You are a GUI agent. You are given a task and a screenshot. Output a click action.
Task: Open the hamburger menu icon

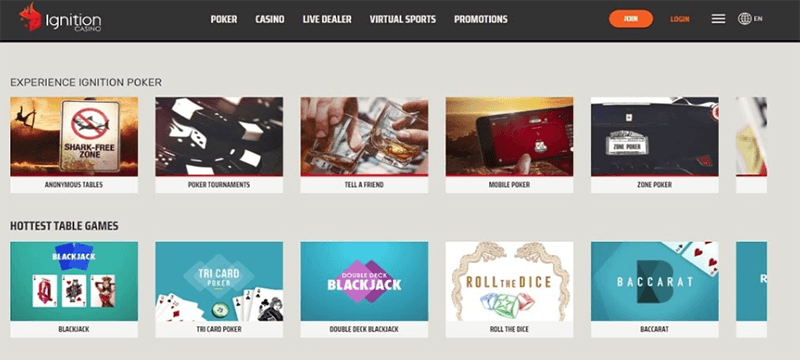pyautogui.click(x=718, y=19)
